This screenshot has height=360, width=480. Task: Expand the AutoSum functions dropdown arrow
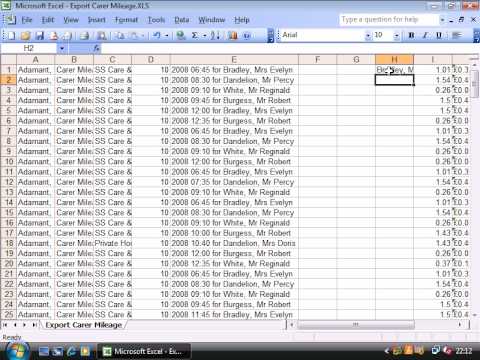(204, 35)
